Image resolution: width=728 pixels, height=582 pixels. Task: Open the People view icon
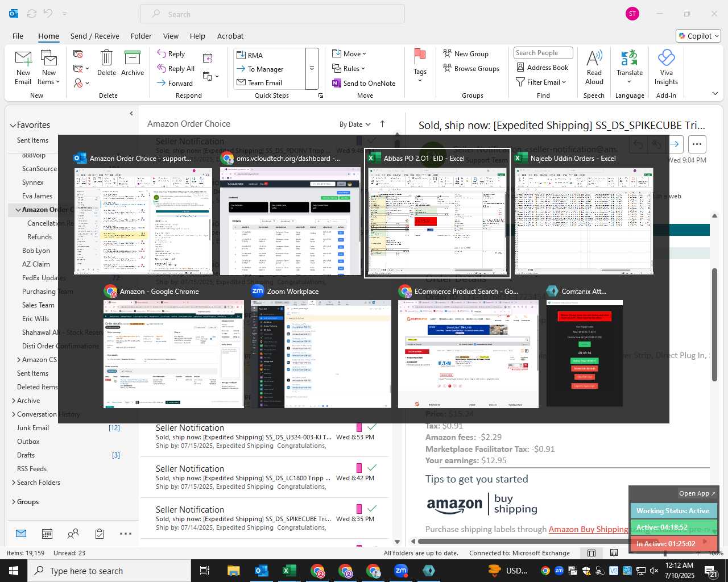tap(73, 534)
